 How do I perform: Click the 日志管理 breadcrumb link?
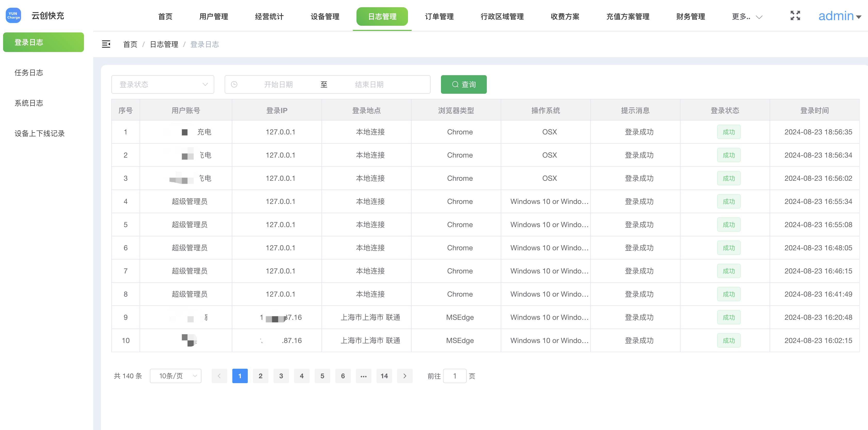coord(164,44)
